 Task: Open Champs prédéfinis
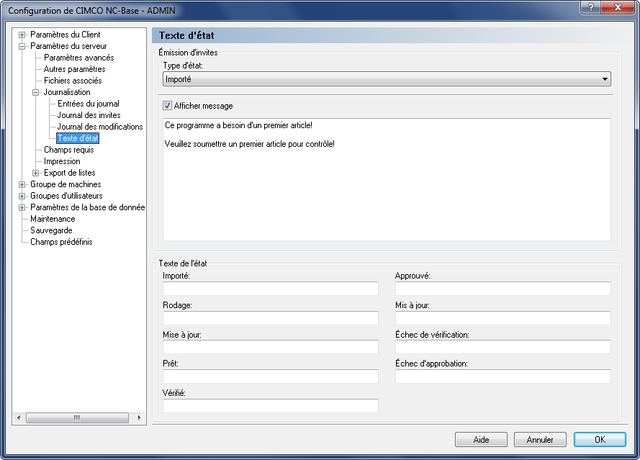tap(61, 242)
